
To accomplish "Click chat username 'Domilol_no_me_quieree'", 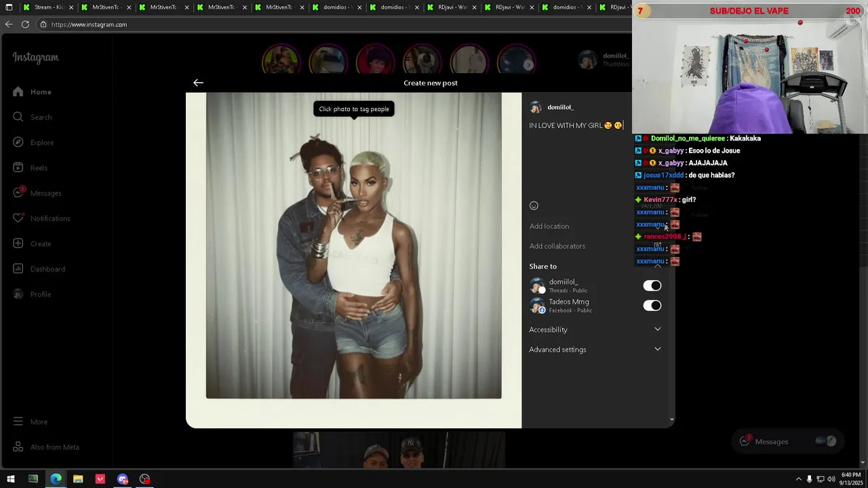I will click(x=688, y=139).
